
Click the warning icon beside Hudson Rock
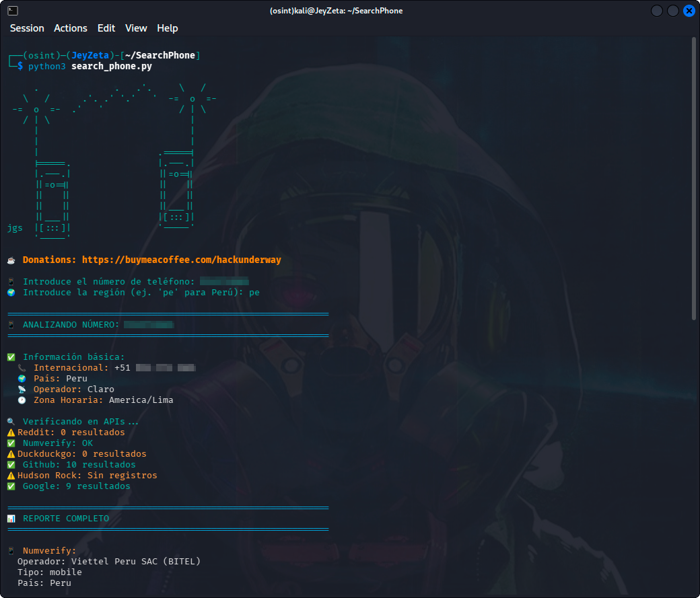click(x=11, y=476)
